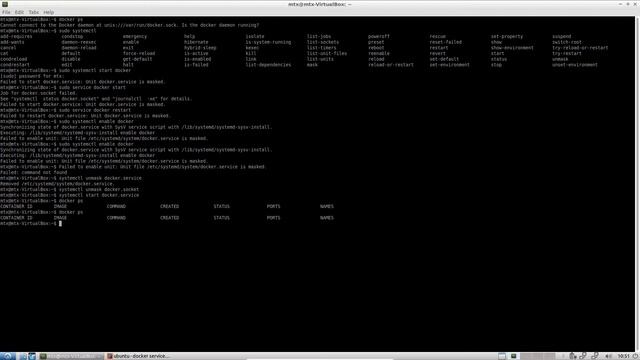Click "sudo service docker restart" command line
Screen dimensions: 640x360
(x=95, y=110)
